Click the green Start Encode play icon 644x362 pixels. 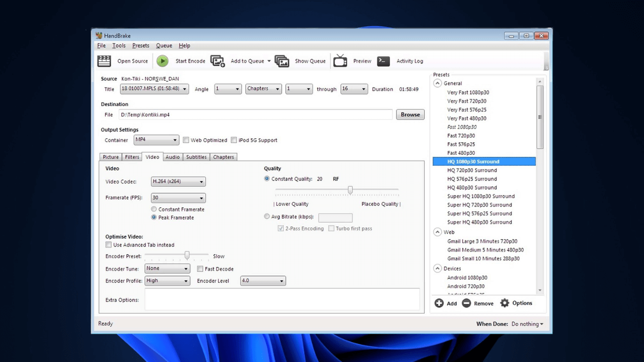(162, 61)
